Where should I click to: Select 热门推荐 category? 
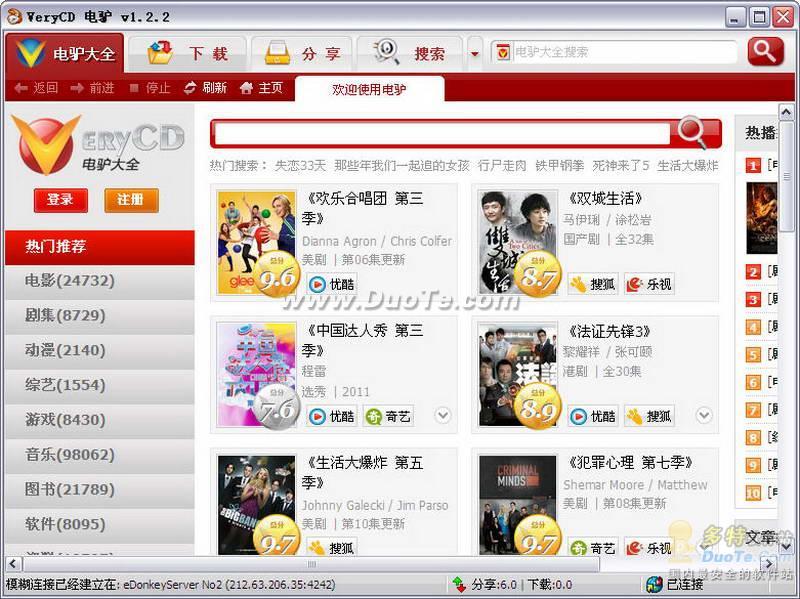pyautogui.click(x=100, y=247)
